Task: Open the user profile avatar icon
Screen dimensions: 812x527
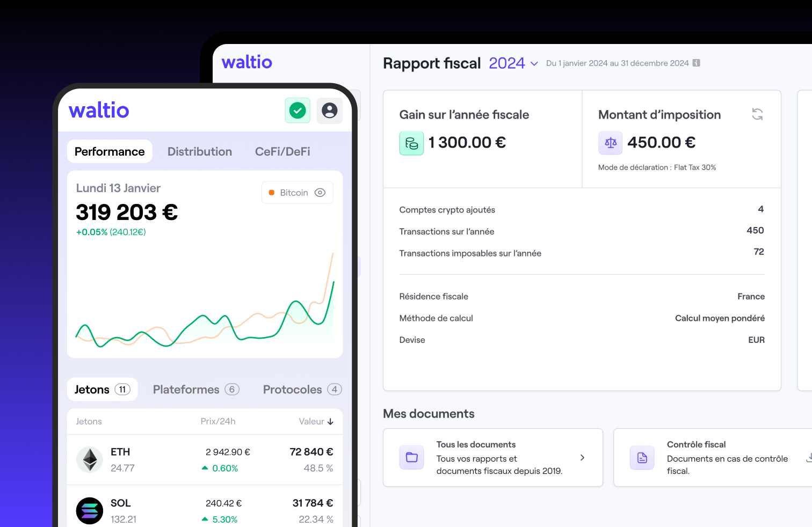Action: click(329, 110)
